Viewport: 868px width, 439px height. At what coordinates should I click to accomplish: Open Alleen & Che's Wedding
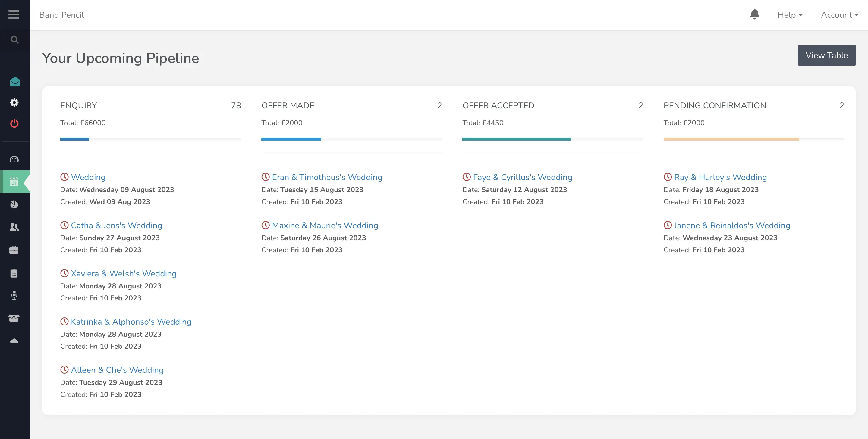[117, 370]
